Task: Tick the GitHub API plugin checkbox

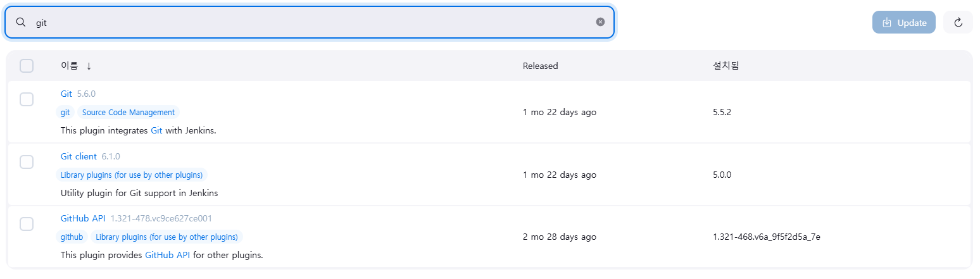Action: tap(27, 224)
